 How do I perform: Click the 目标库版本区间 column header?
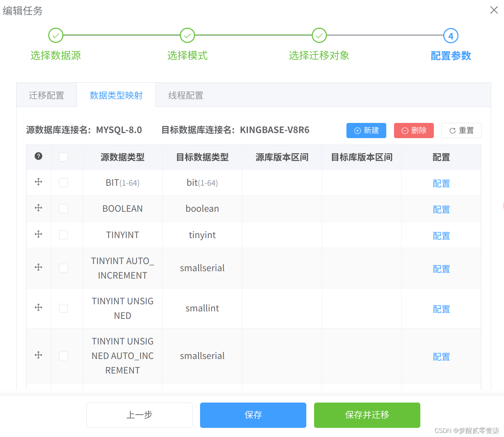[362, 157]
